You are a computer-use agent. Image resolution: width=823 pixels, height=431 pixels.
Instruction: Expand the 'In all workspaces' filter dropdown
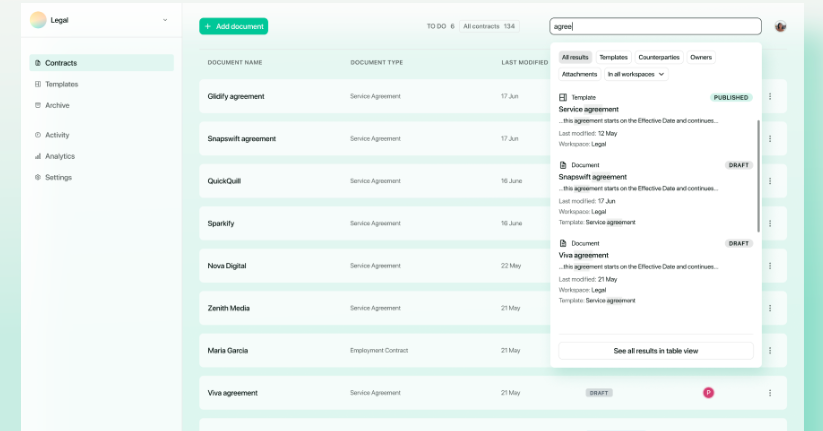pyautogui.click(x=636, y=74)
